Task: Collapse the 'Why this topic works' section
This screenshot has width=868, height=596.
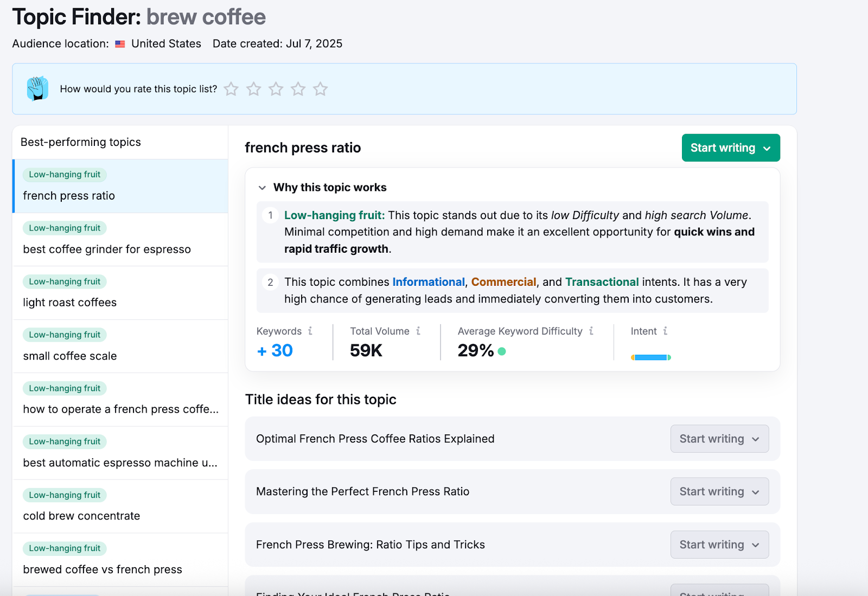Action: click(263, 188)
